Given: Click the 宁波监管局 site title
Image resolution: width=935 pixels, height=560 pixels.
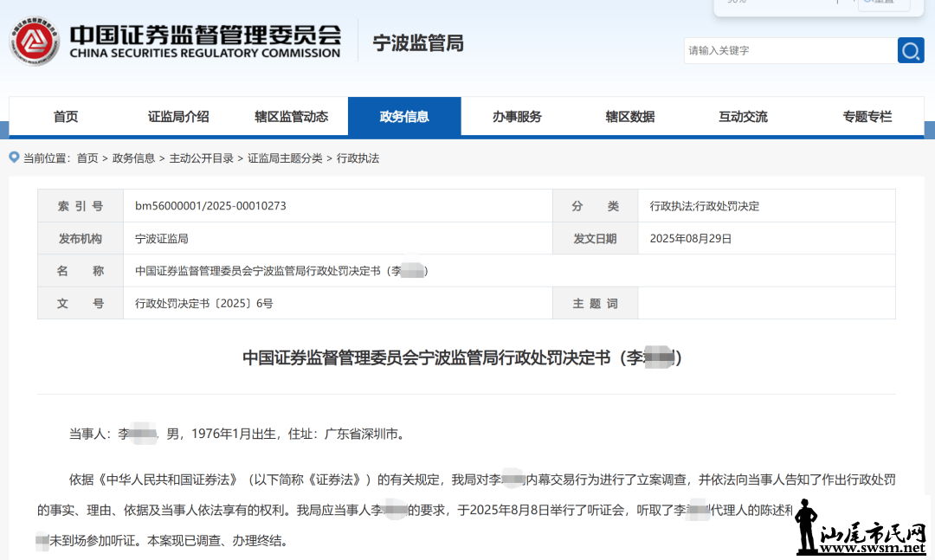Looking at the screenshot, I should coord(417,42).
